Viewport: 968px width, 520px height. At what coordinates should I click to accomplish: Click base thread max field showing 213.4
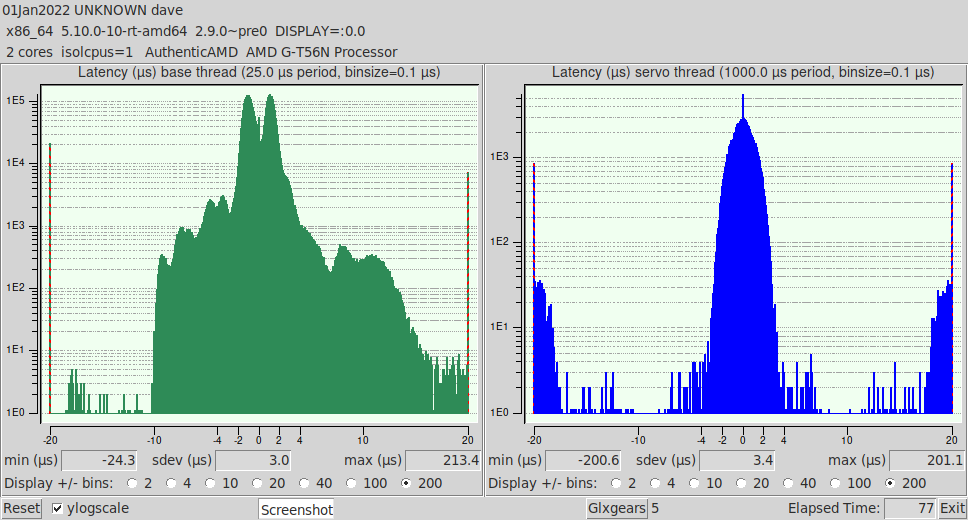click(443, 460)
